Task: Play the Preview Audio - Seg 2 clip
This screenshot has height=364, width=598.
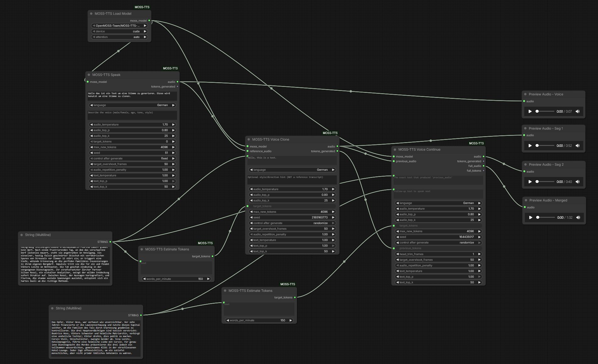Action: 530,182
